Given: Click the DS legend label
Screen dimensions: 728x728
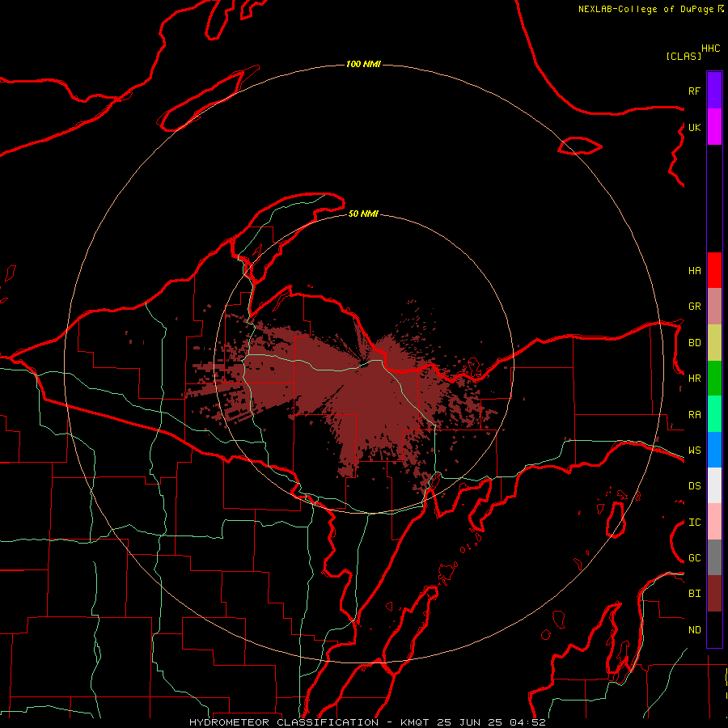Looking at the screenshot, I should point(694,486).
